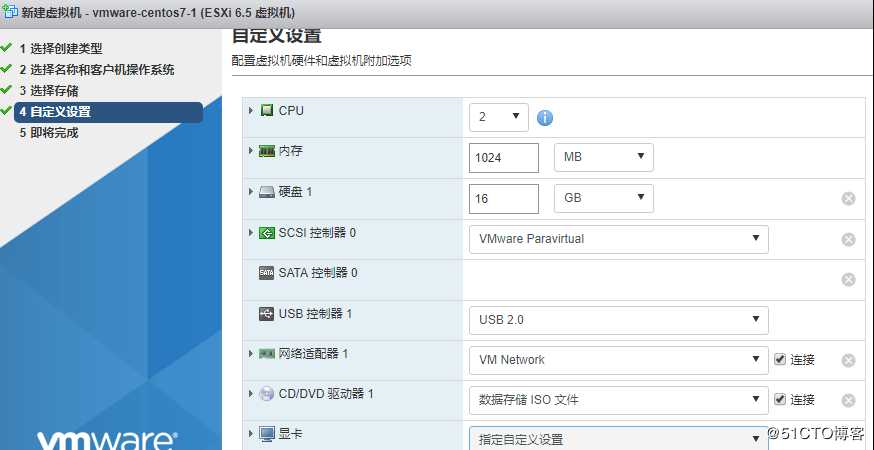This screenshot has width=874, height=450.
Task: Expand the CPU settings row
Action: coord(251,110)
